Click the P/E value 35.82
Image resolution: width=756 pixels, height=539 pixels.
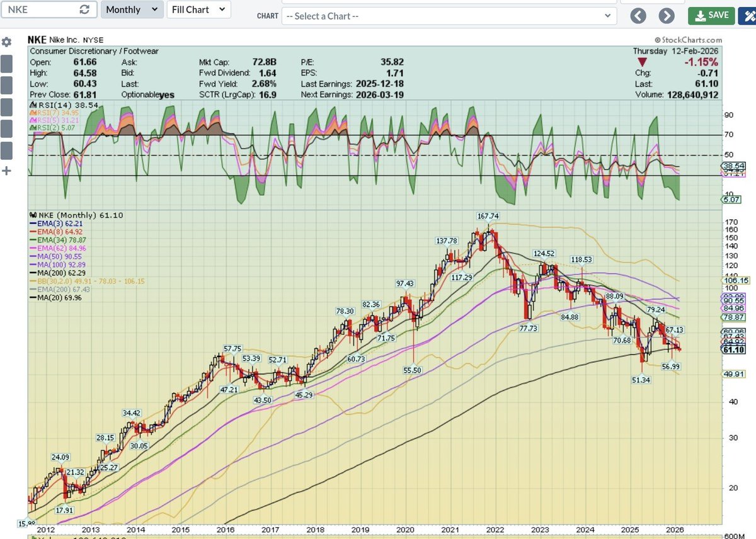pyautogui.click(x=392, y=62)
